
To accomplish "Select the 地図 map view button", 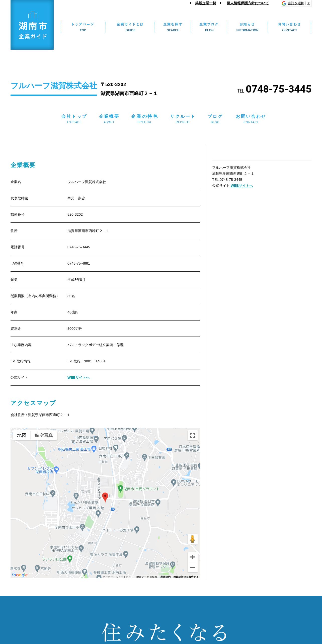I will coord(22,435).
